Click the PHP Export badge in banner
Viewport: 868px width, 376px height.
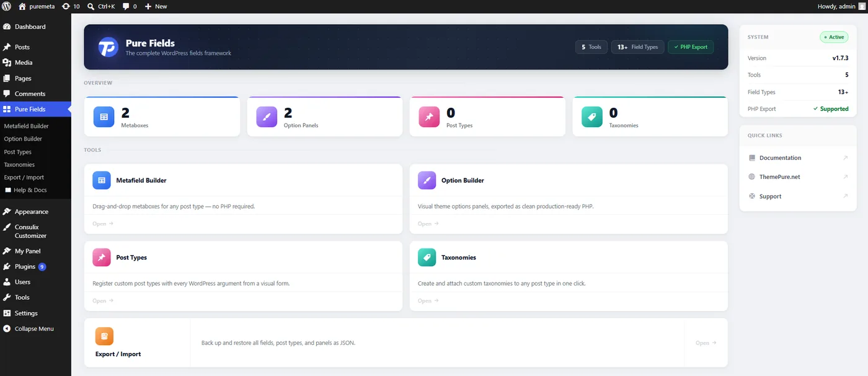pyautogui.click(x=691, y=47)
